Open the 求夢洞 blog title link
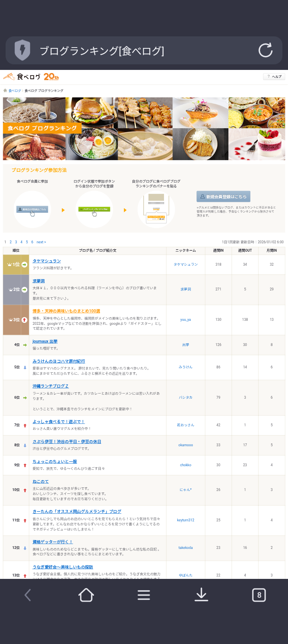 [x=39, y=281]
